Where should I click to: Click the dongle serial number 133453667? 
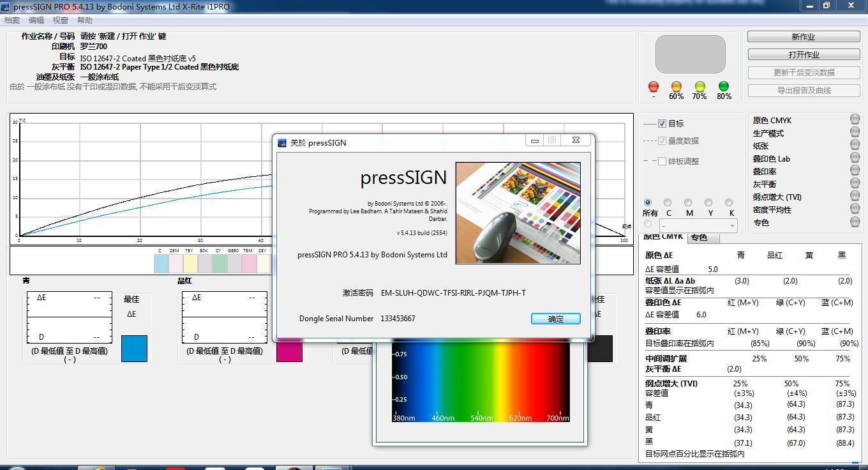pos(398,319)
